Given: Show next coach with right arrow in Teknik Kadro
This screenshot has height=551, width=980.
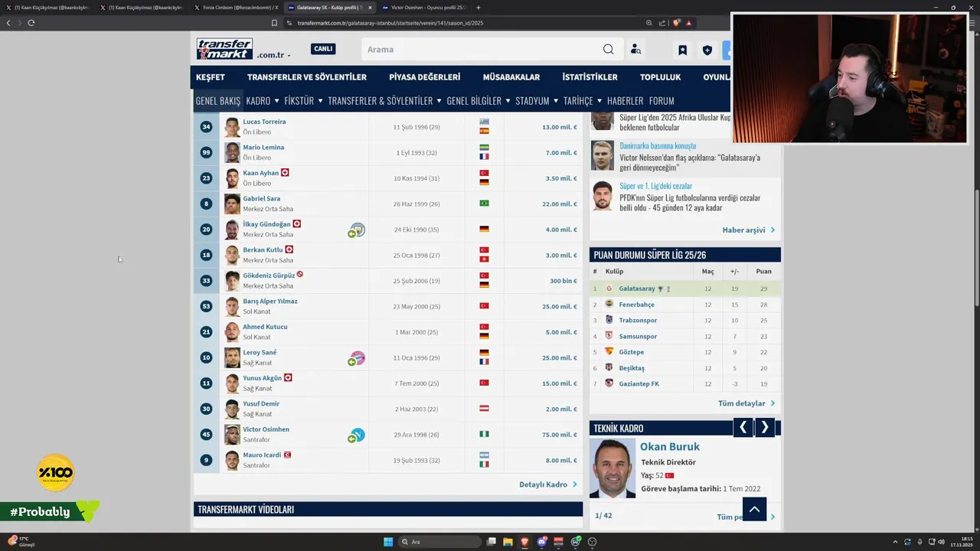Looking at the screenshot, I should (765, 428).
